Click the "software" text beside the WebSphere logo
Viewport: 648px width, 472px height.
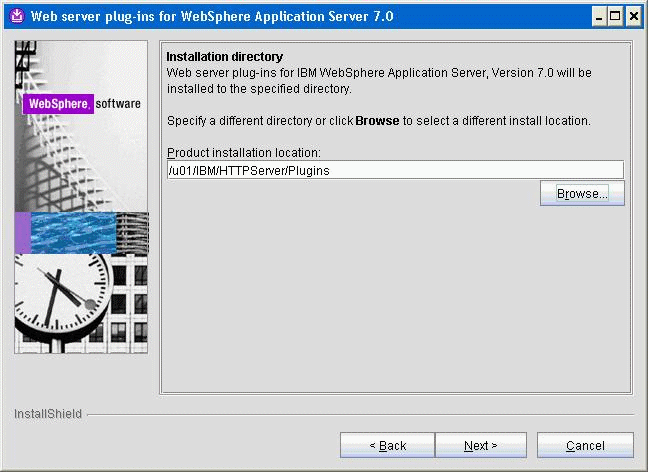pyautogui.click(x=118, y=104)
